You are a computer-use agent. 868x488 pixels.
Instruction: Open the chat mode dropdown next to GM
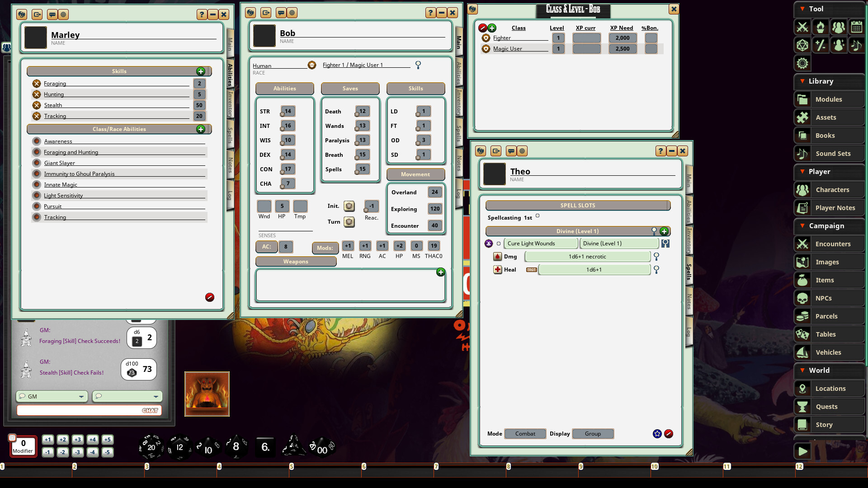[127, 397]
